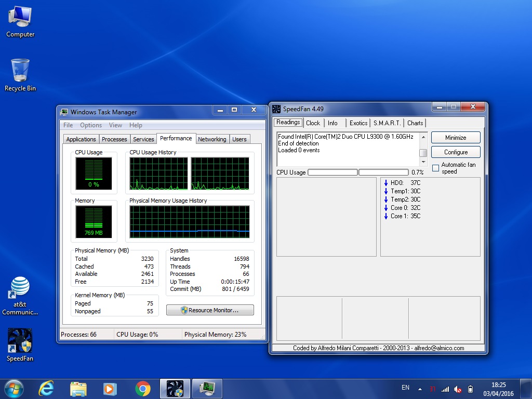Screen dimensions: 532x399
Task: Click the Memory 769 MB gauge
Action: tap(94, 221)
